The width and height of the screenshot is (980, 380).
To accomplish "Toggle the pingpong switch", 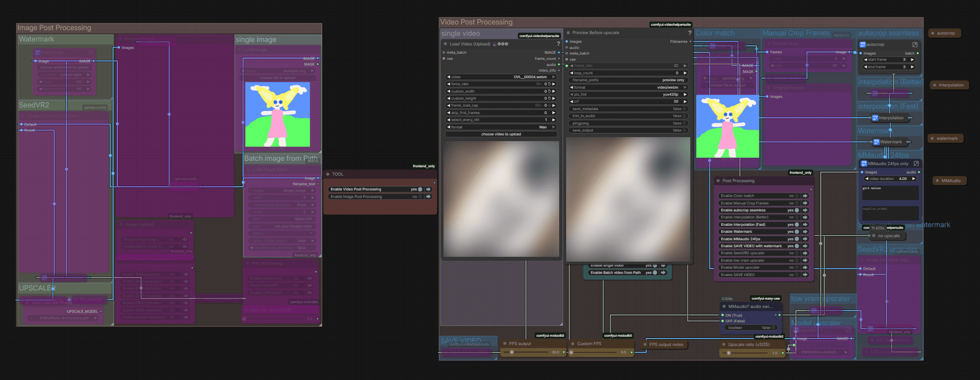I will (684, 123).
